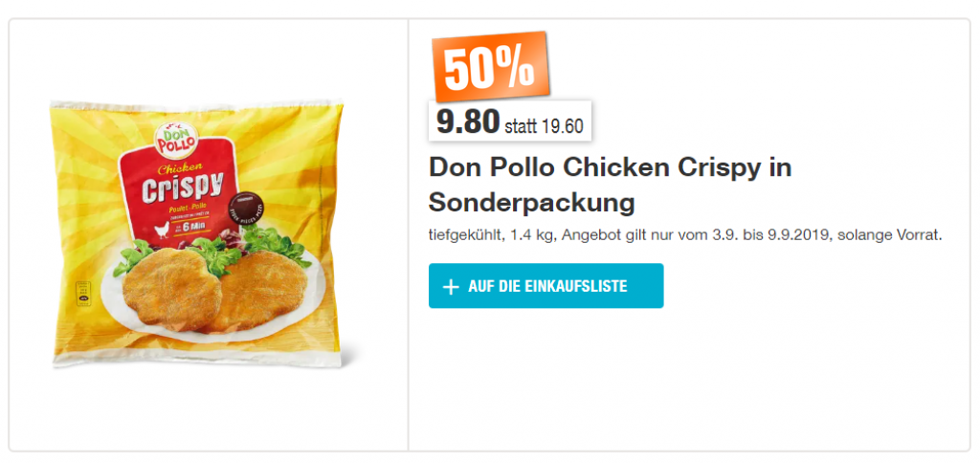The height and width of the screenshot is (463, 980).
Task: Select the 9.80 sale price
Action: click(x=468, y=123)
